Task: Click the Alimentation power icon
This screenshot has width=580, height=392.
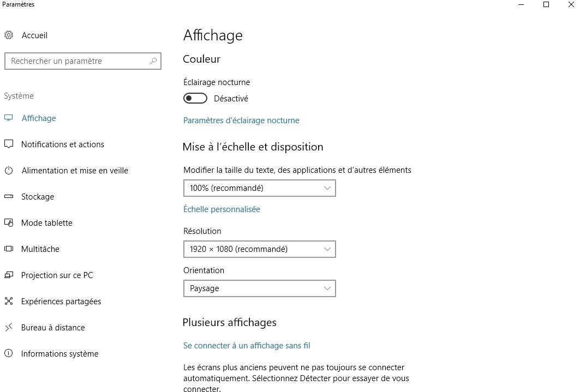Action: point(9,171)
